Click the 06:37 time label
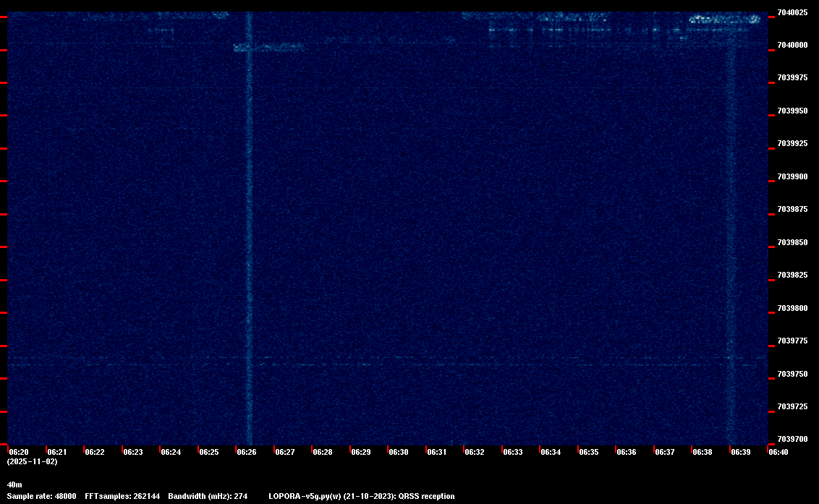Image resolution: width=819 pixels, height=504 pixels. coord(664,452)
